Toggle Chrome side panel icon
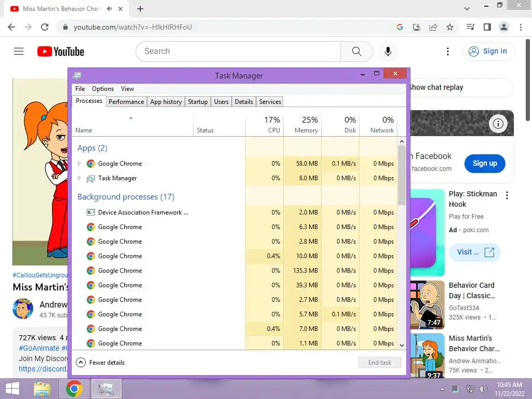 (487, 27)
